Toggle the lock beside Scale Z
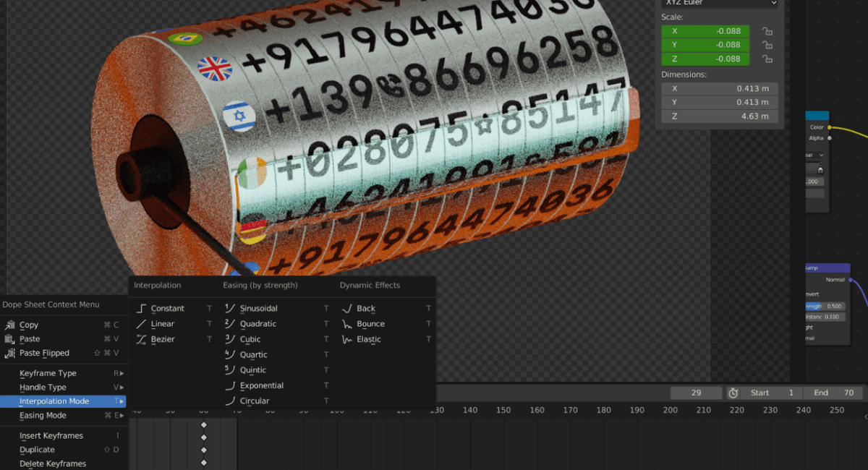Screen dimensions: 868x470 [x=767, y=59]
